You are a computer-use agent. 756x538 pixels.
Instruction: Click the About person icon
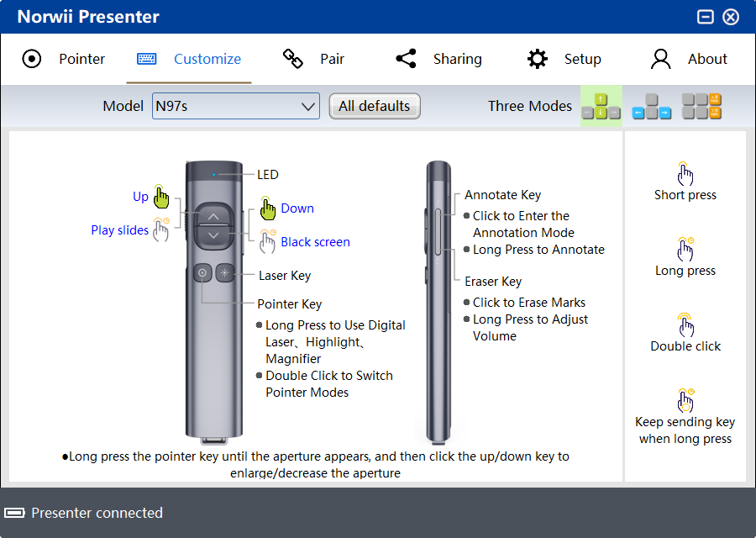660,59
